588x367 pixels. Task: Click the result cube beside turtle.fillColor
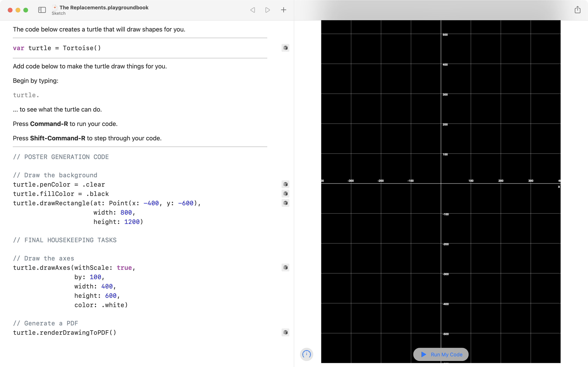pos(285,194)
